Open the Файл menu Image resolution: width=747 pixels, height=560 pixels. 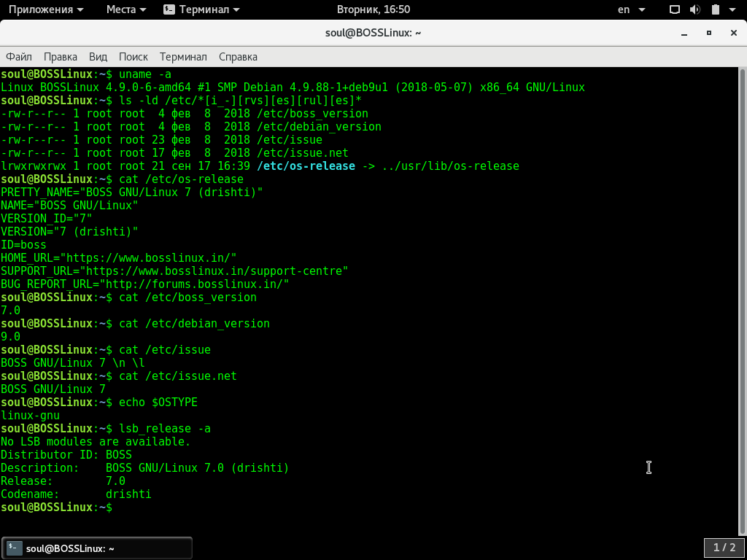(19, 57)
